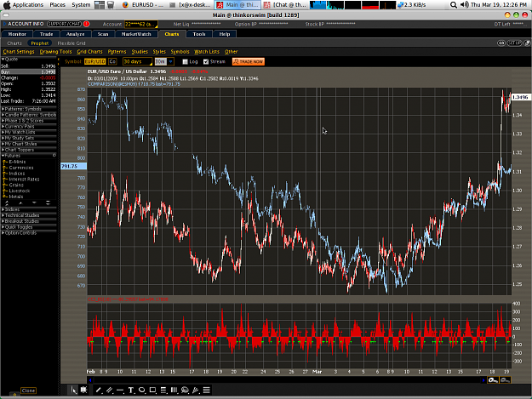The width and height of the screenshot is (532, 399).
Task: Click the Setup button at top right
Action: (514, 43)
